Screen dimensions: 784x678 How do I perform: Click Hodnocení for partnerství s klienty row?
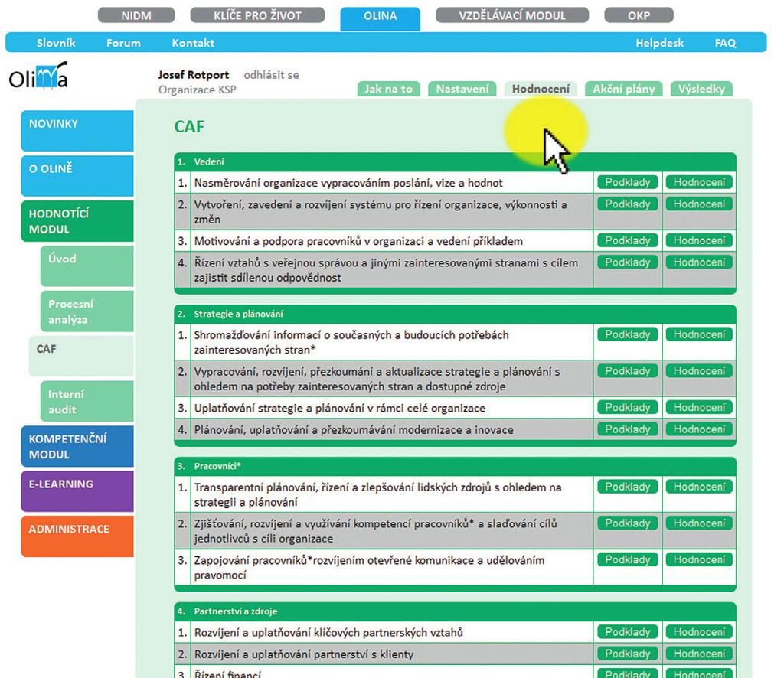point(699,654)
